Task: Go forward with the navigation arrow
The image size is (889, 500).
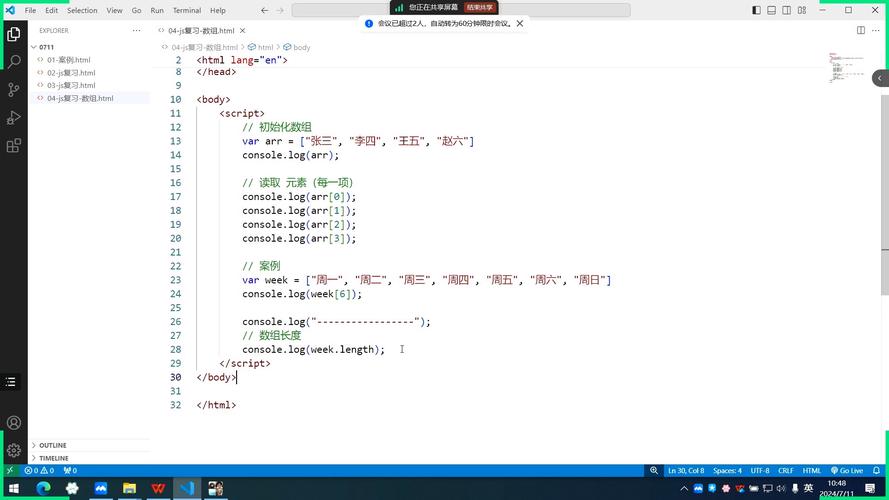Action: coord(280,10)
